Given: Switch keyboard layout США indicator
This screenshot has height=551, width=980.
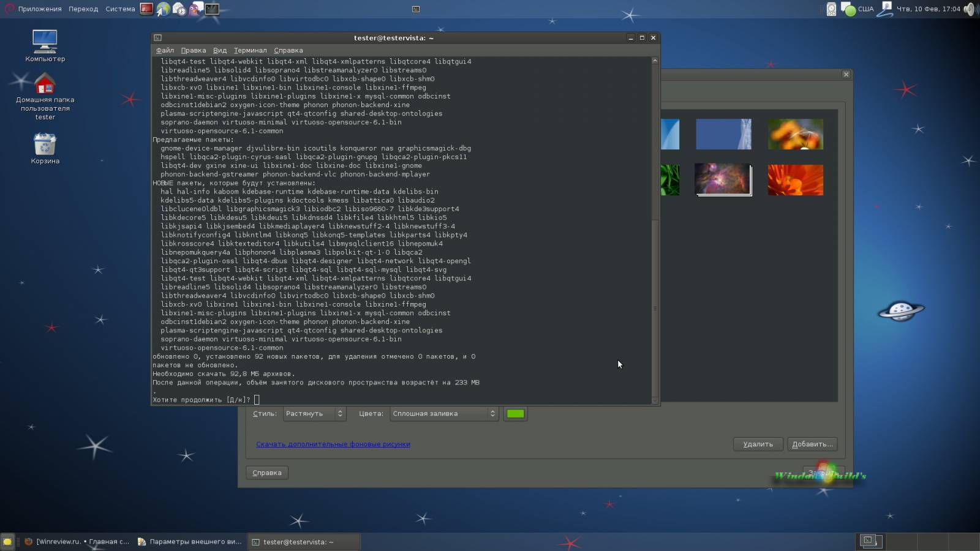Looking at the screenshot, I should click(x=865, y=9).
